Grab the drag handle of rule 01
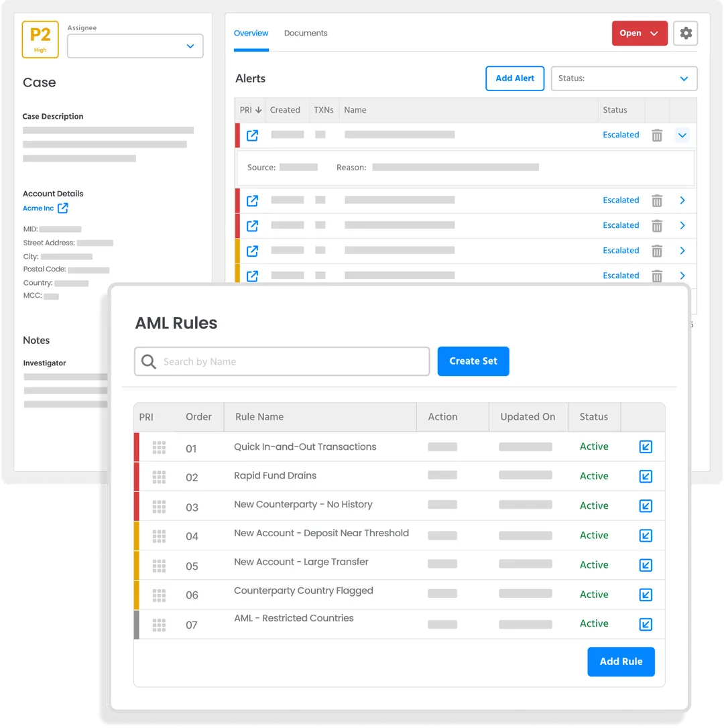 coord(159,448)
